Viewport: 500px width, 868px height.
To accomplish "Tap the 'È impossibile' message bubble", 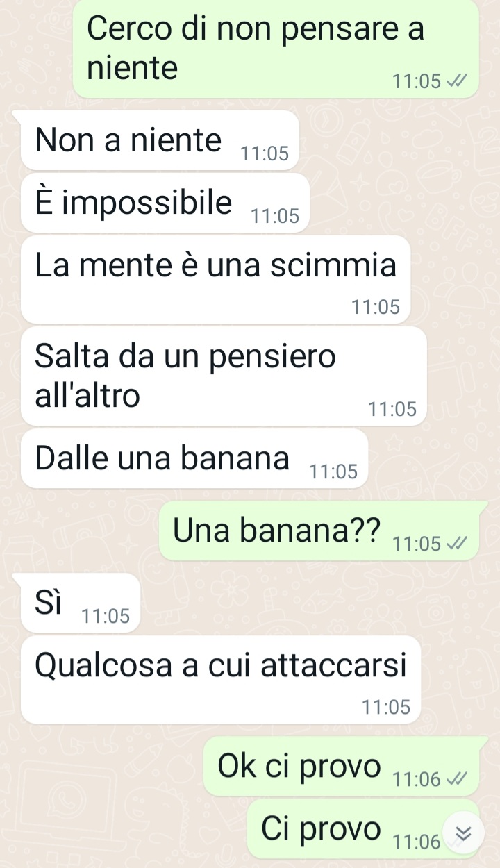I will click(165, 203).
